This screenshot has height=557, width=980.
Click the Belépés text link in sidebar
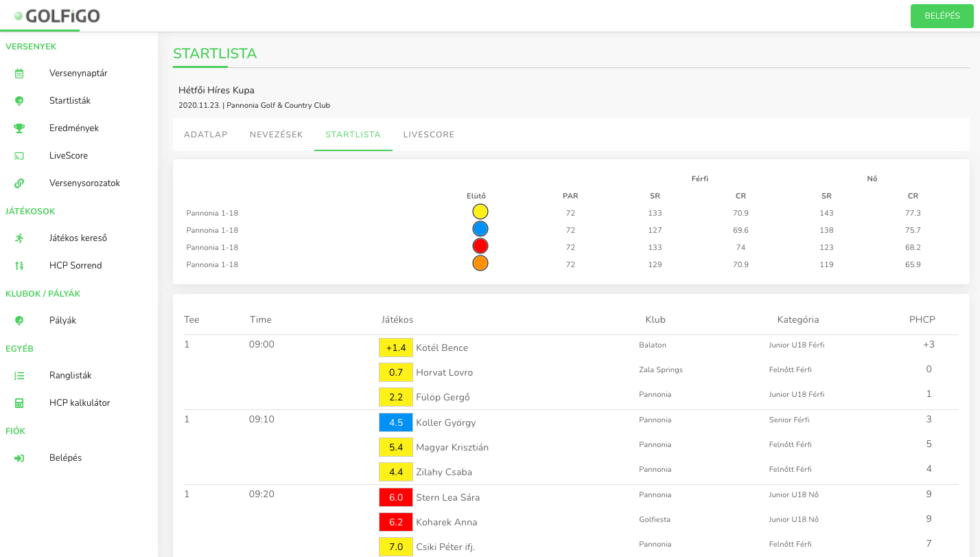click(x=65, y=458)
